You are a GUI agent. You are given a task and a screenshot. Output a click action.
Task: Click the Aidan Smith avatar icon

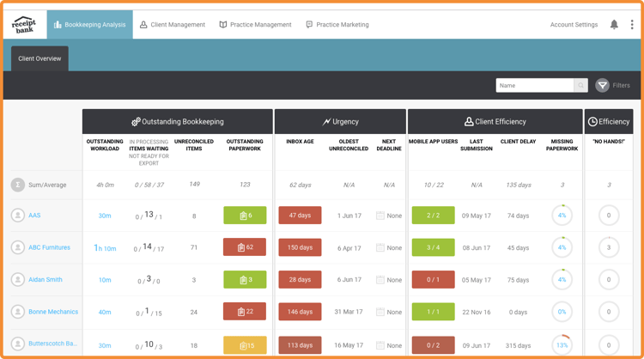pos(17,280)
